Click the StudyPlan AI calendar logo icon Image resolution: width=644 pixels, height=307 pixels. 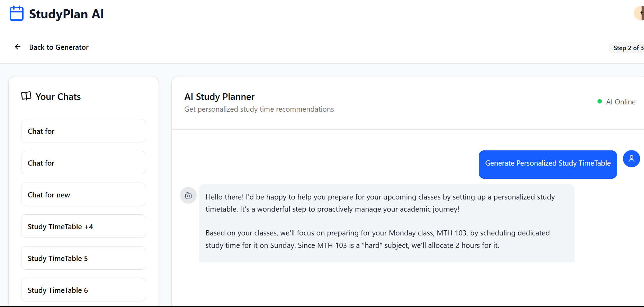17,14
